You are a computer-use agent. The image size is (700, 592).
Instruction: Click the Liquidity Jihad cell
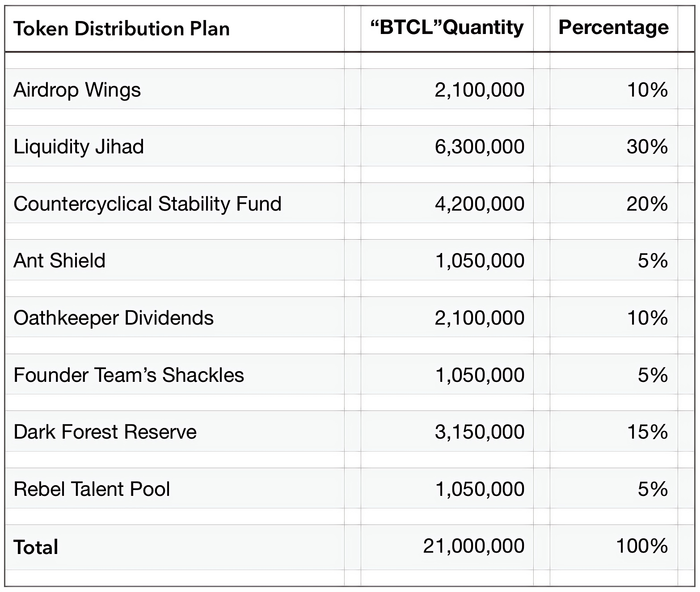[79, 147]
